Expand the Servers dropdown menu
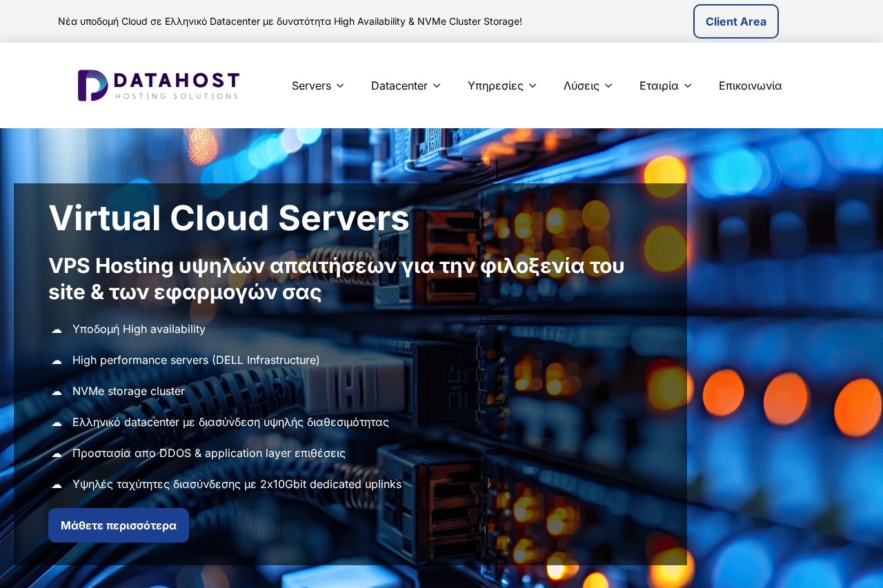 340,85
